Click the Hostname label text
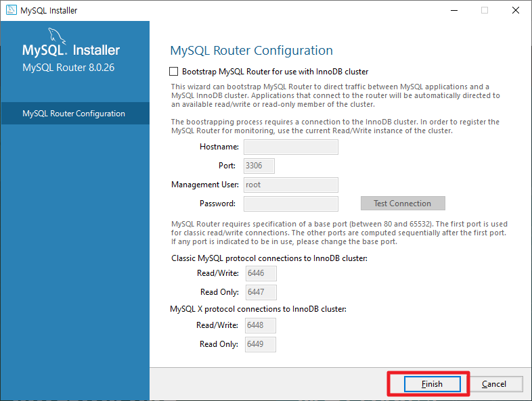Viewport: 532px width, 401px height. [219, 147]
